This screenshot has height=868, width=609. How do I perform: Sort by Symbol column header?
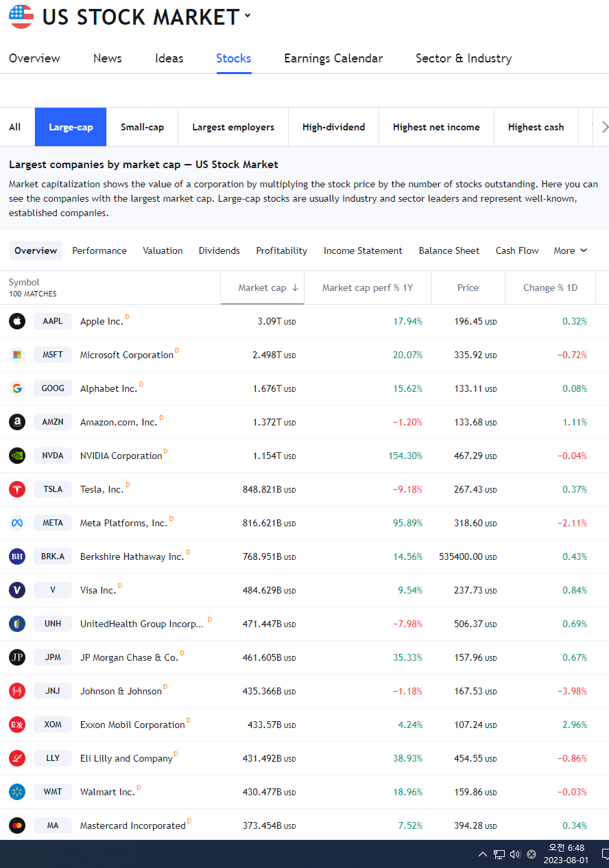tap(24, 282)
